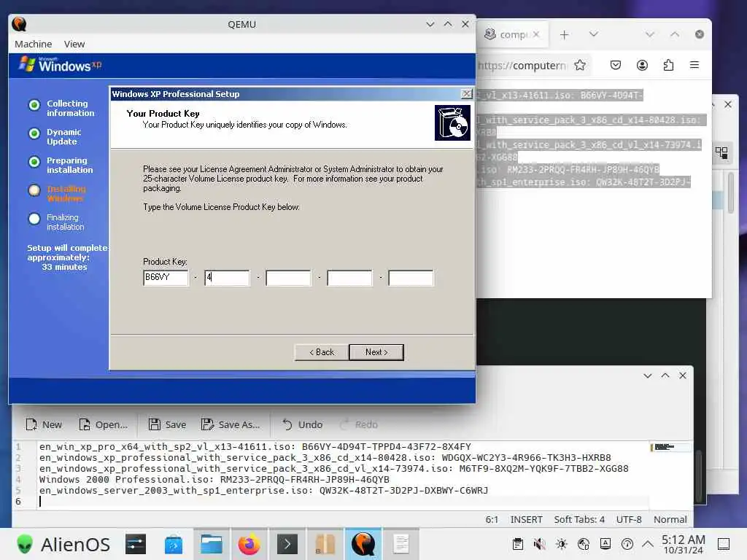Open Pocket save icon in Firefox
Viewport: 747px width, 560px height.
(616, 65)
